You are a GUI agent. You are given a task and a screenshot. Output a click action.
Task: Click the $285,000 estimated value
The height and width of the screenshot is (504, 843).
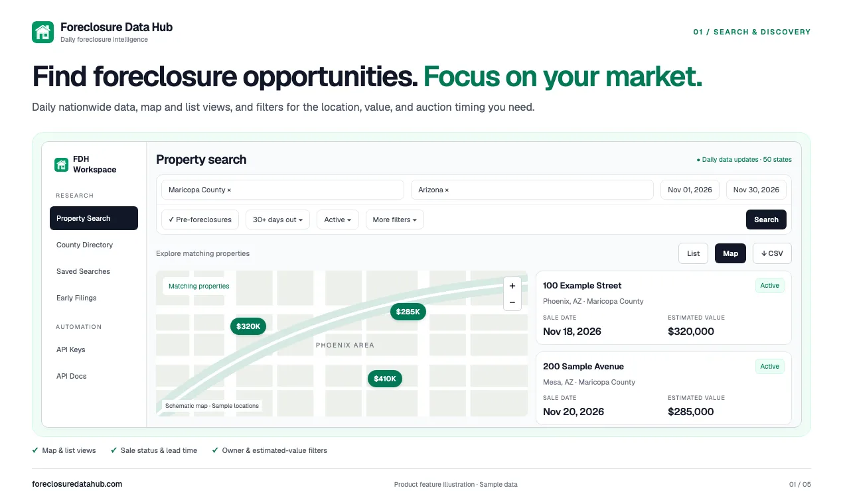click(x=691, y=412)
